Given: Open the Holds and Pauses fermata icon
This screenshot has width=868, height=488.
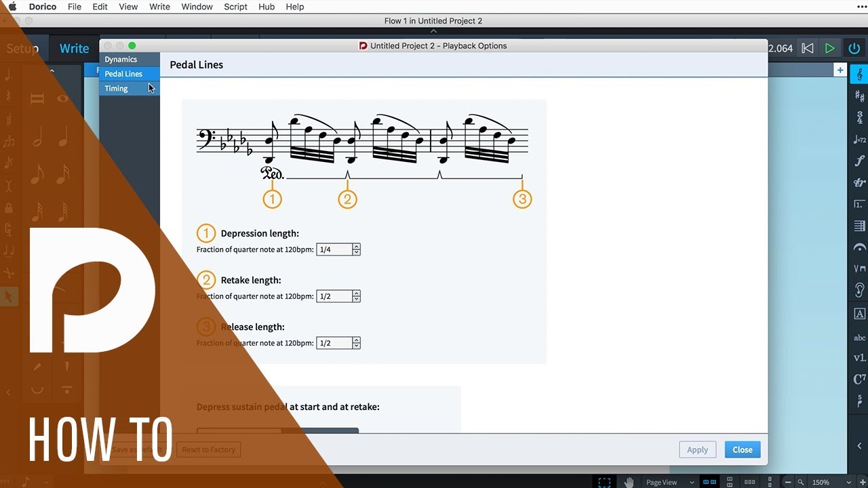Looking at the screenshot, I should [x=859, y=248].
